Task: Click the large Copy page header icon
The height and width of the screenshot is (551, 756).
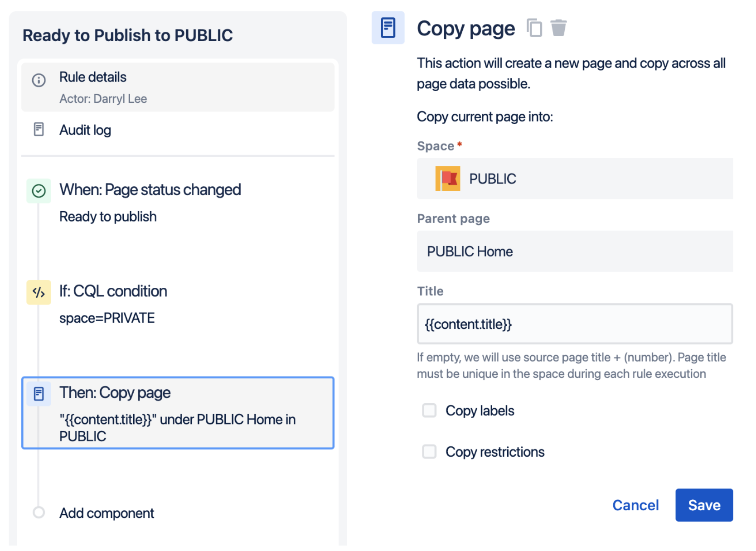Action: tap(388, 28)
